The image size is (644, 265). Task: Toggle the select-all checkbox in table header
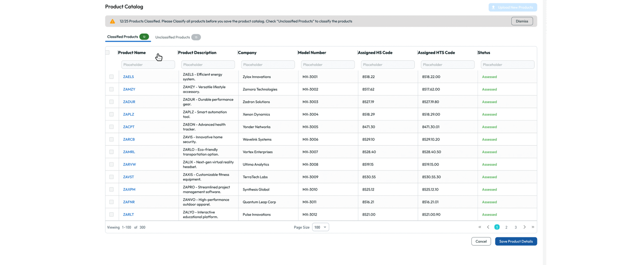click(x=108, y=53)
